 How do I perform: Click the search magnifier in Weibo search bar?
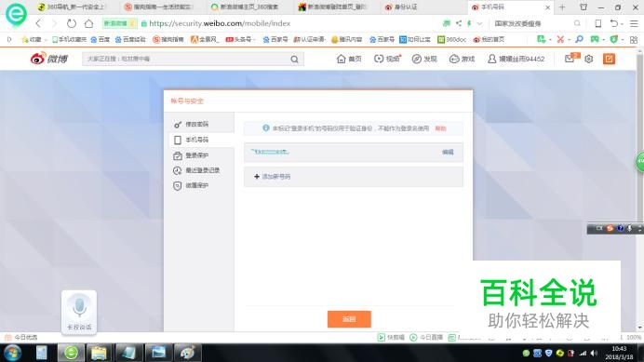pyautogui.click(x=294, y=60)
